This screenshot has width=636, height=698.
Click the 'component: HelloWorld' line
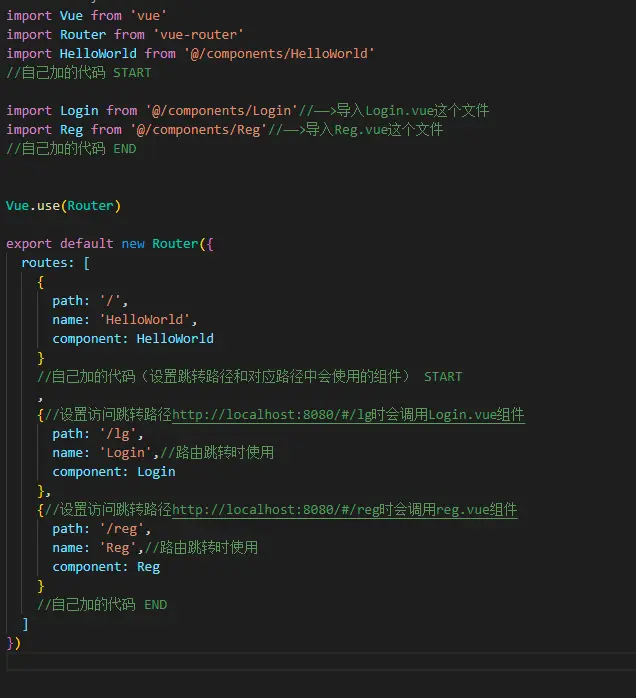[x=133, y=339]
